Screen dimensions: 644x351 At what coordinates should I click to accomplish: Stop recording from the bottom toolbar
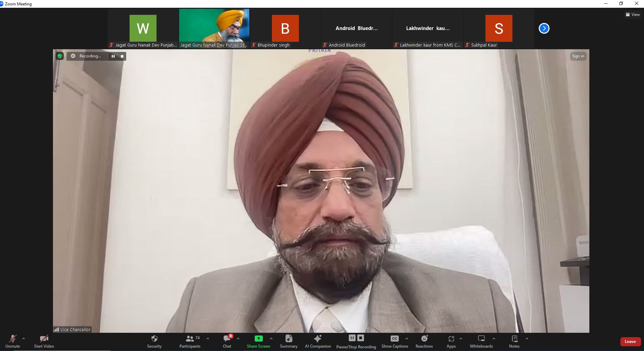[x=361, y=338]
